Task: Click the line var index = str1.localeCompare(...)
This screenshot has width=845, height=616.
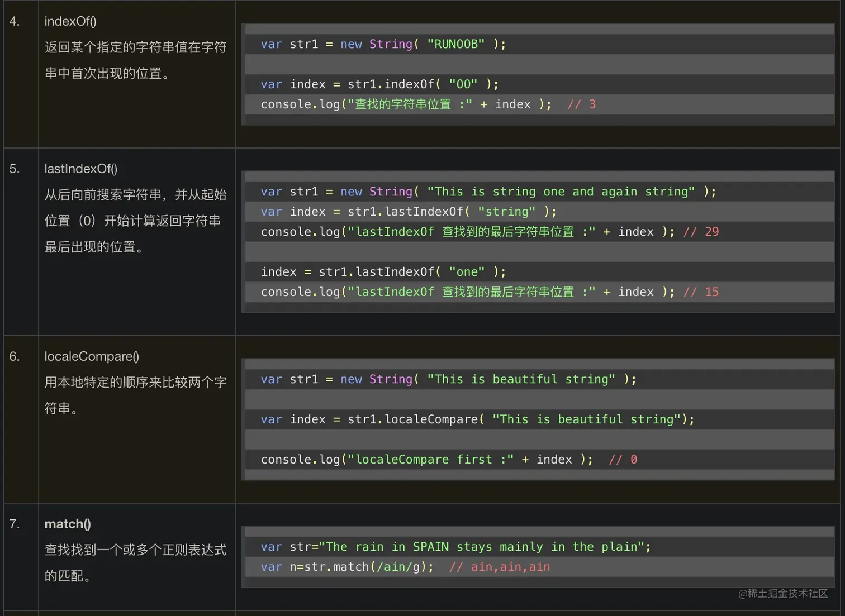Action: point(478,419)
